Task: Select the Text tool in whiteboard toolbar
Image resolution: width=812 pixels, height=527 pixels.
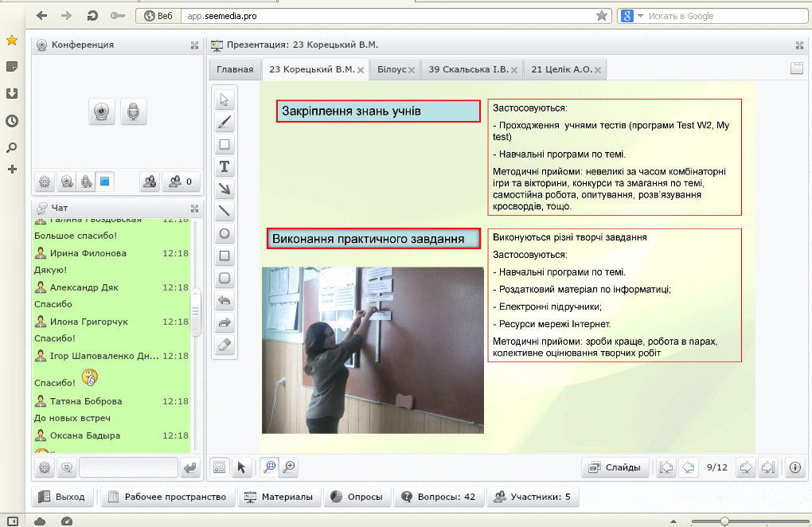Action: [x=224, y=166]
